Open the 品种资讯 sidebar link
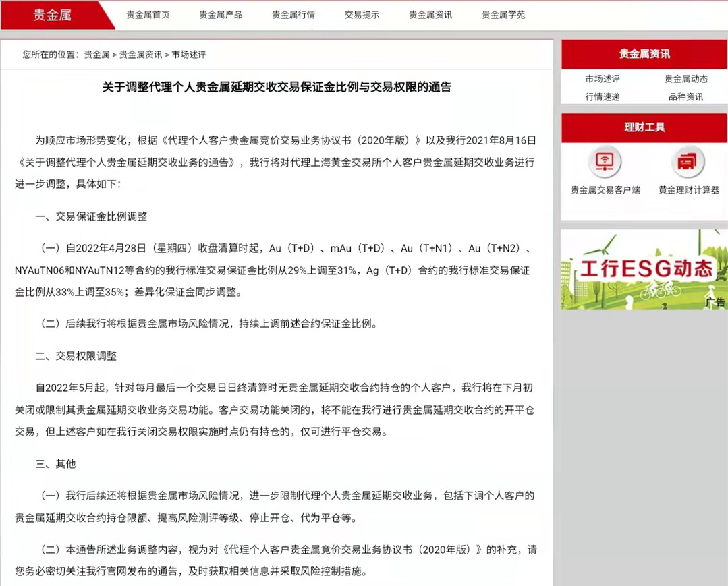This screenshot has width=728, height=586. point(685,97)
